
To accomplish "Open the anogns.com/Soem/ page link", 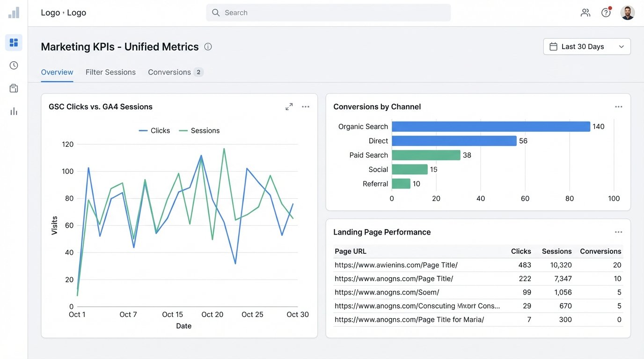I will [387, 292].
